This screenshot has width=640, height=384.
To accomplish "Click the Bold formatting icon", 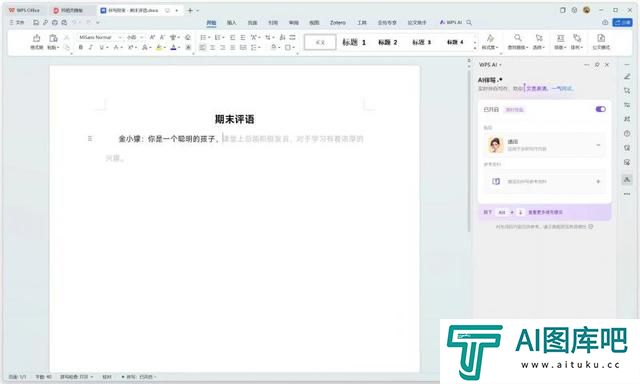I will click(x=80, y=47).
